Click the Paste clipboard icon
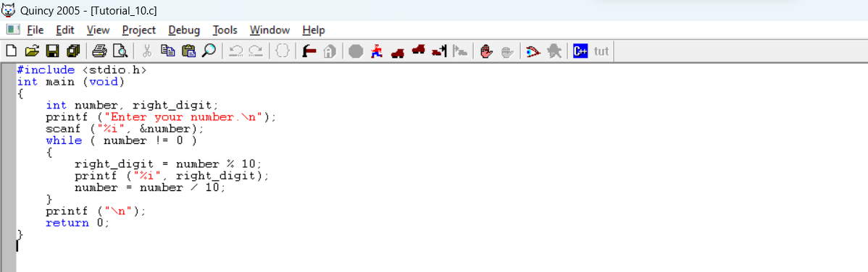 (x=188, y=51)
